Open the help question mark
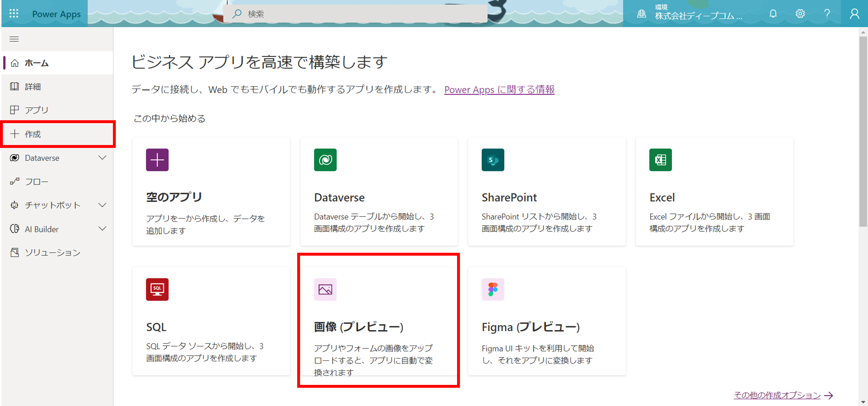 tap(827, 14)
